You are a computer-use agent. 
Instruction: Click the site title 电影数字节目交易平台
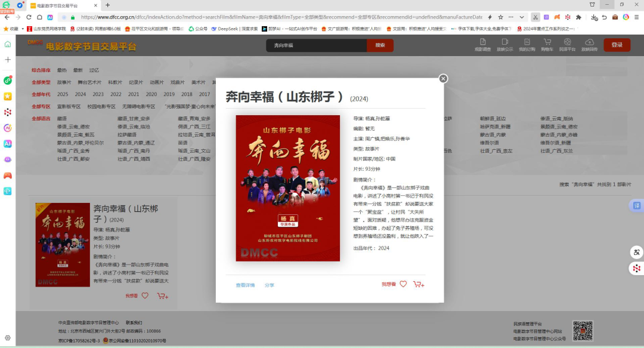tap(91, 47)
